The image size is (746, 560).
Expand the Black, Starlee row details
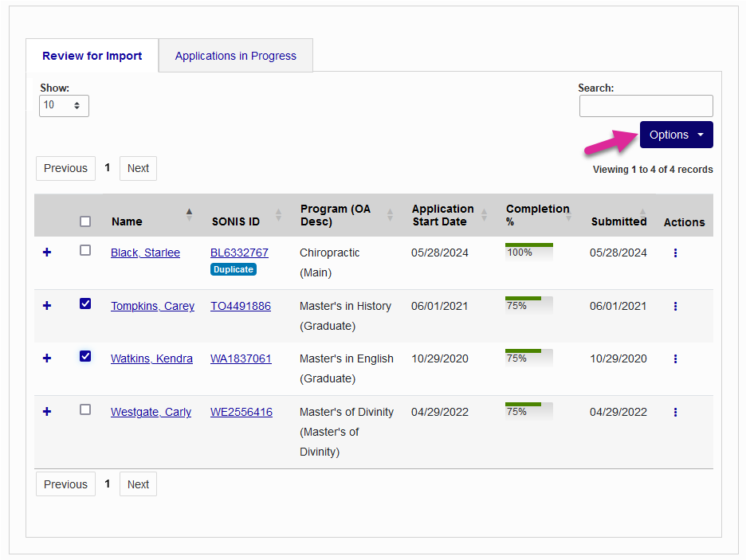pyautogui.click(x=47, y=253)
